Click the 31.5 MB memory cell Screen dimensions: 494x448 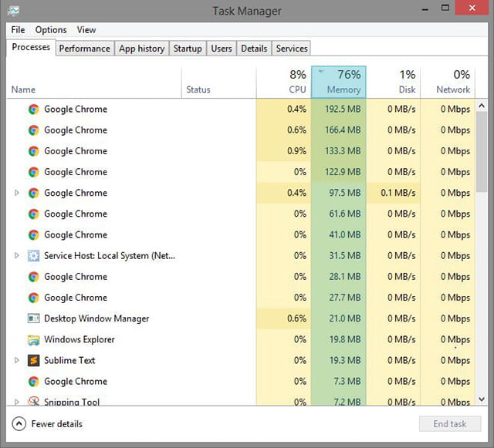click(339, 256)
